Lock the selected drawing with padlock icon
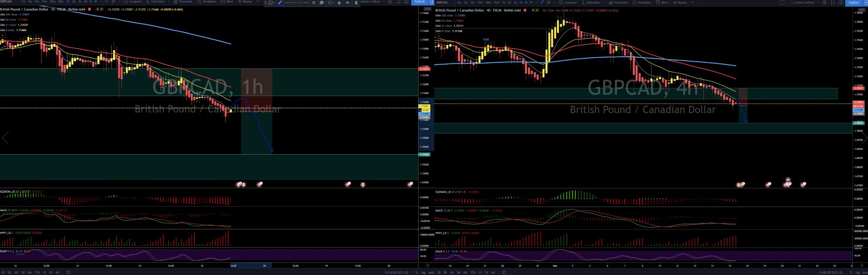Viewport: 868px width, 275px height. 339,2
